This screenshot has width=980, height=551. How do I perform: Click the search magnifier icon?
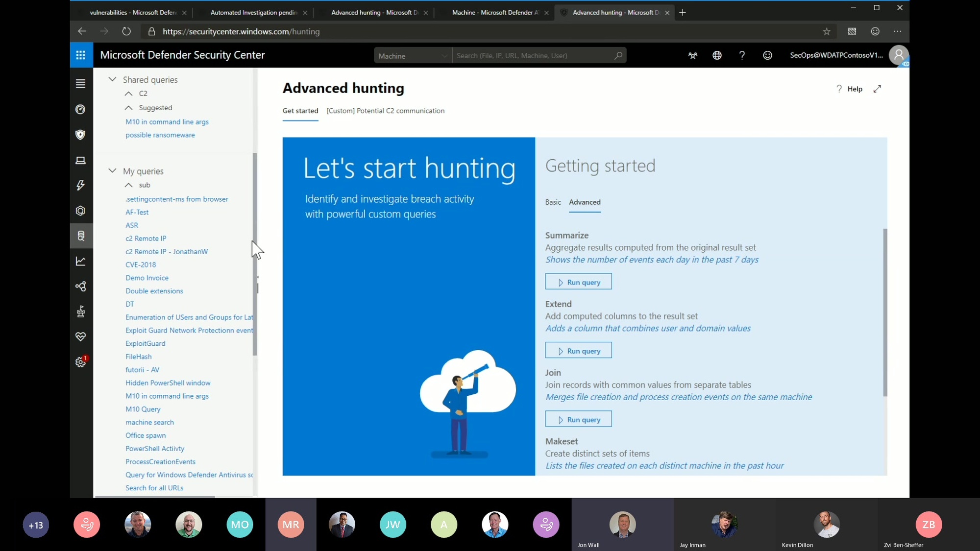click(x=618, y=55)
